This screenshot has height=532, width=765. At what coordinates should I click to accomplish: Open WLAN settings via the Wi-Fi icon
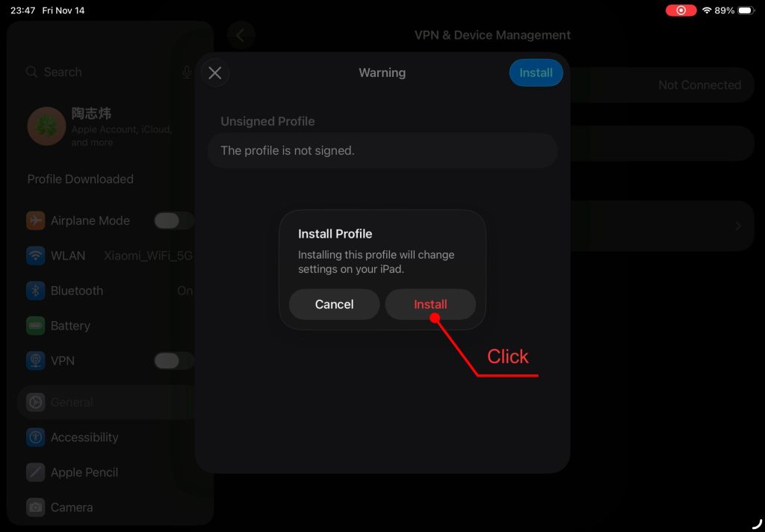[x=36, y=256]
